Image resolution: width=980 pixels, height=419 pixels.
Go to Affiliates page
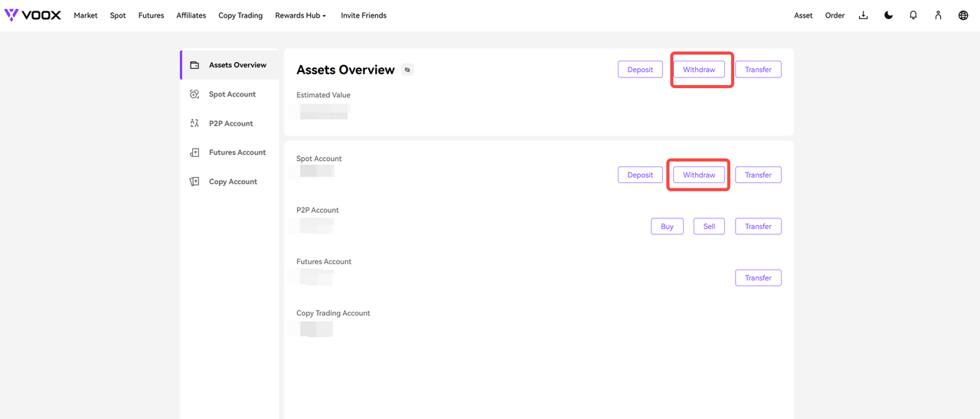coord(191,15)
